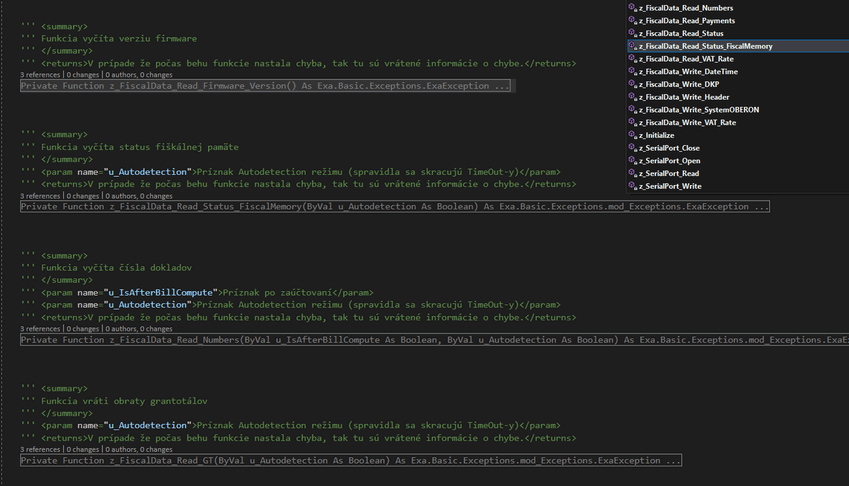Select z_FiscalData_Write_DateTime in the member list
The width and height of the screenshot is (849, 486).
point(692,72)
